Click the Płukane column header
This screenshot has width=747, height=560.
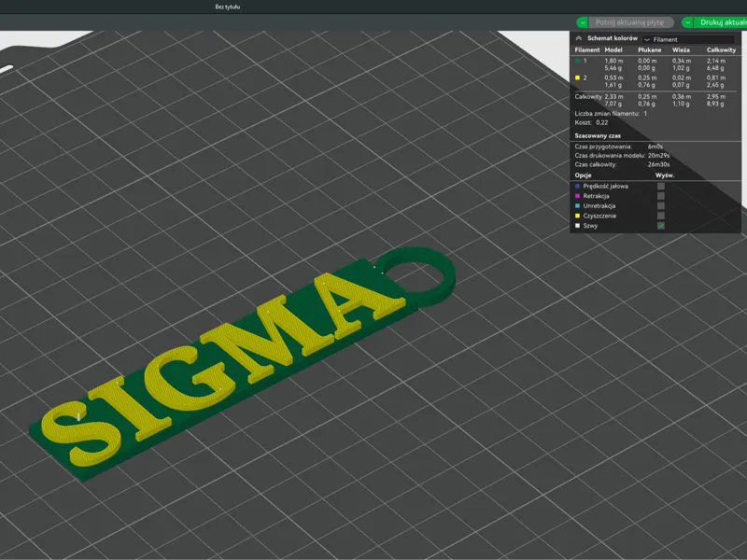(649, 50)
